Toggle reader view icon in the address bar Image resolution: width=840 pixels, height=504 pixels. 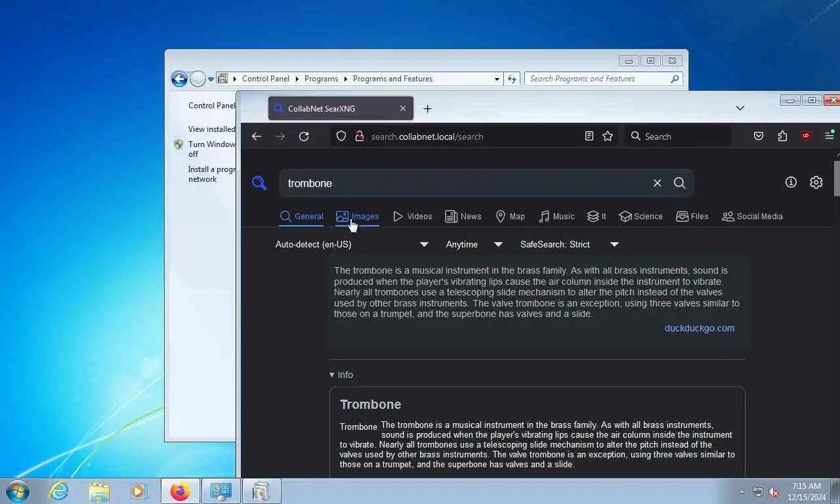click(x=589, y=136)
